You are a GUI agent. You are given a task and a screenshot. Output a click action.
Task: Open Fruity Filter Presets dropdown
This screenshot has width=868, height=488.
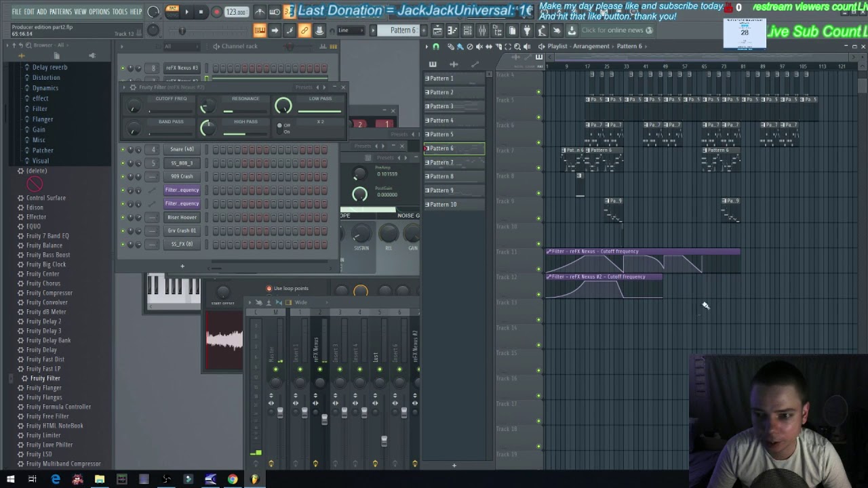pos(304,87)
